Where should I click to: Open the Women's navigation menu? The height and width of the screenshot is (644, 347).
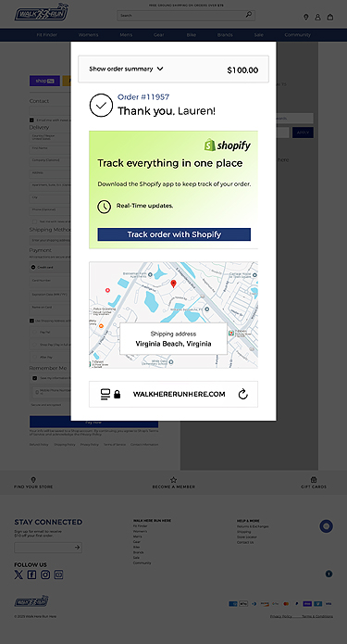pyautogui.click(x=88, y=35)
